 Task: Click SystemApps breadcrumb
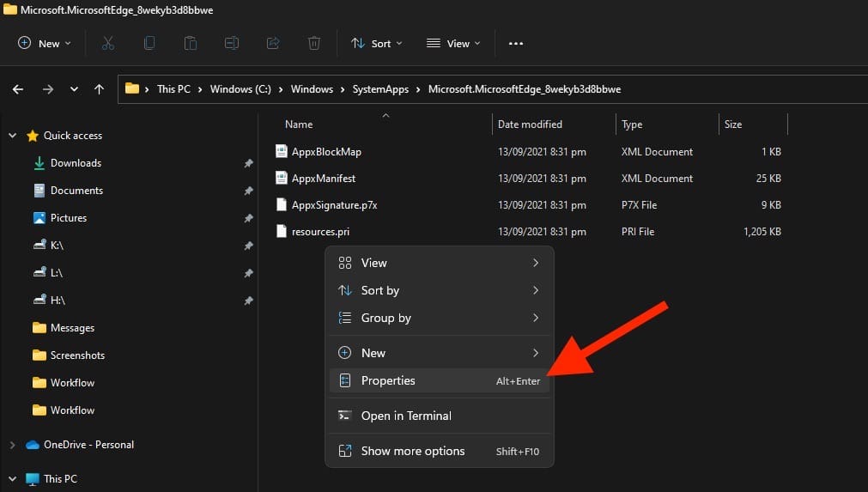coord(380,89)
